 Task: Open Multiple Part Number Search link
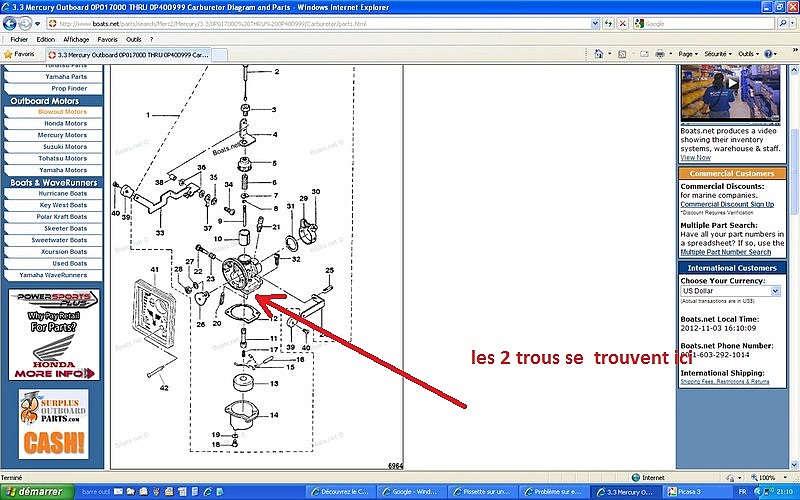(726, 252)
